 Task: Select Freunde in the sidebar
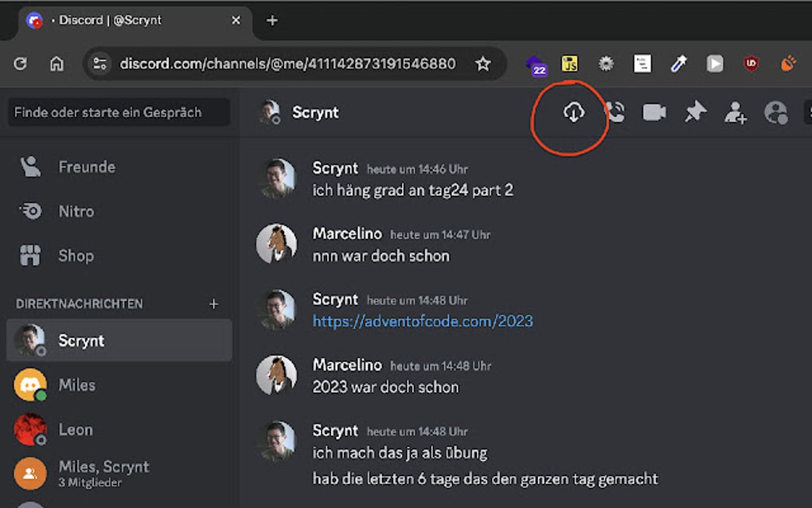coord(87,167)
